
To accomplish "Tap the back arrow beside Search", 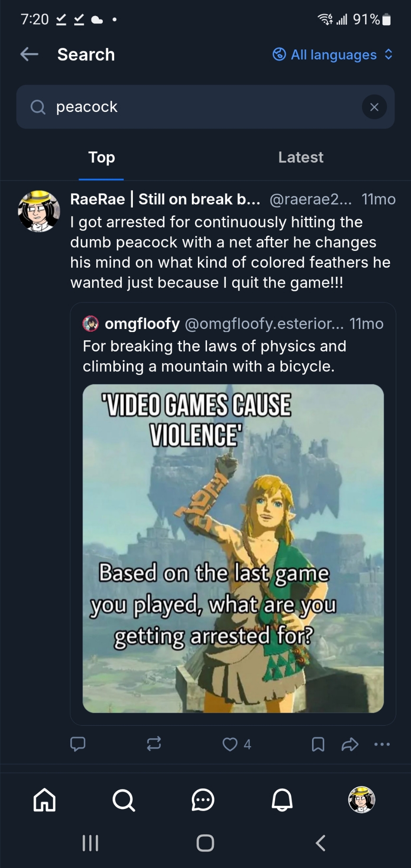I will 30,55.
